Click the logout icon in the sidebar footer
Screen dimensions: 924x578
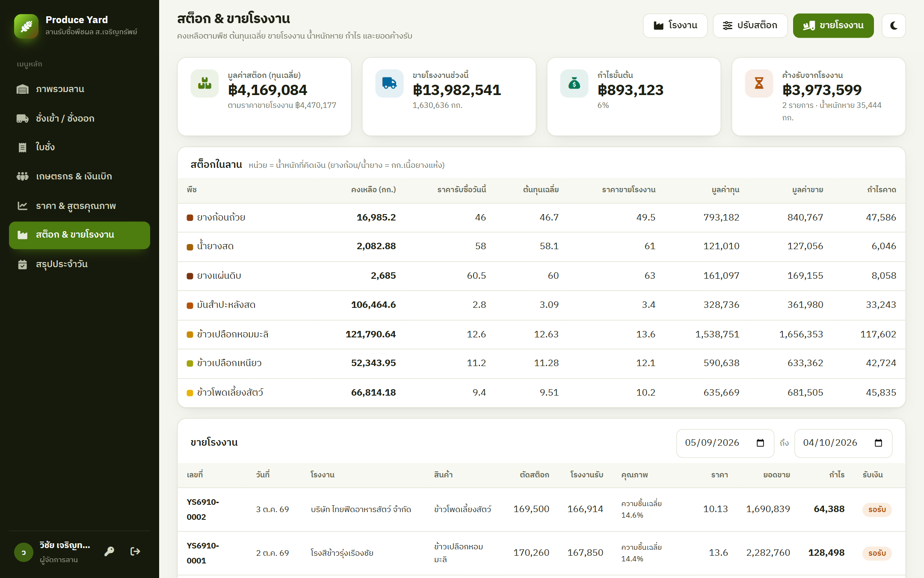(x=135, y=551)
